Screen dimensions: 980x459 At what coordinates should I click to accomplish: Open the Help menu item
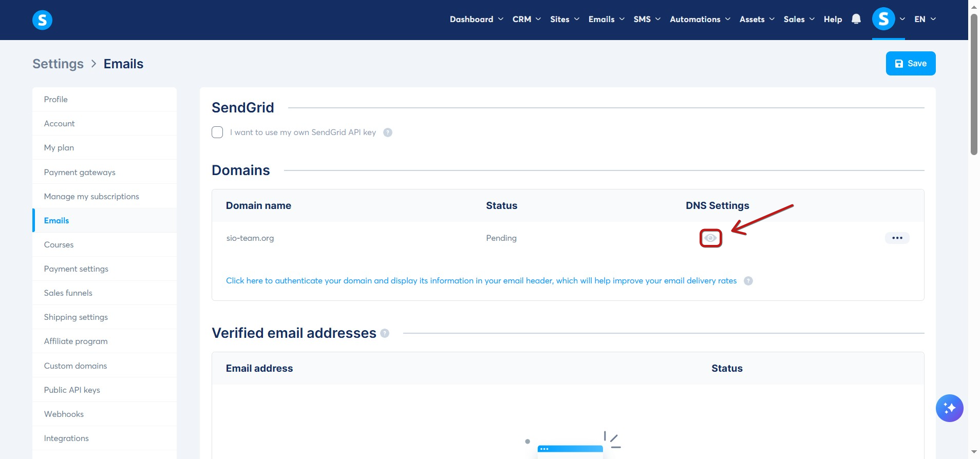coord(833,19)
